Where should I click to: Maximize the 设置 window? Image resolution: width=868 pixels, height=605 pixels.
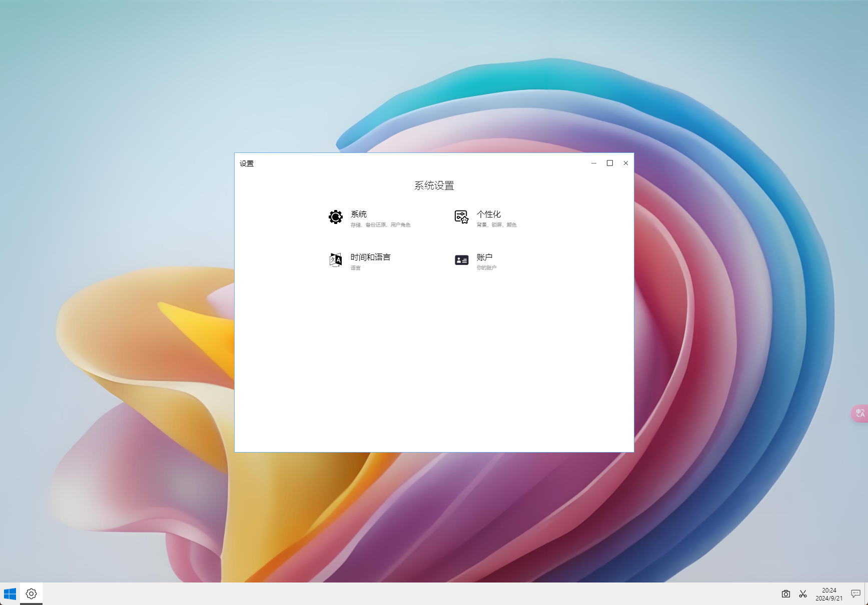point(610,163)
